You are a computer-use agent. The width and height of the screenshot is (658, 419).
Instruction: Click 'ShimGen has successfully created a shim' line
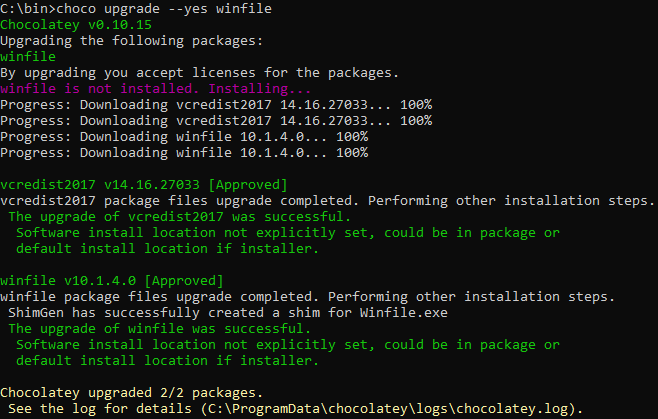(228, 312)
